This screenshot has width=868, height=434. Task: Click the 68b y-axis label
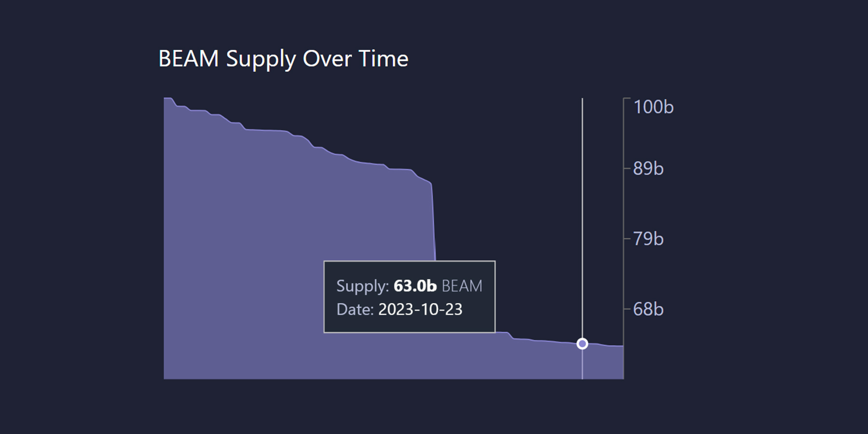pos(648,309)
